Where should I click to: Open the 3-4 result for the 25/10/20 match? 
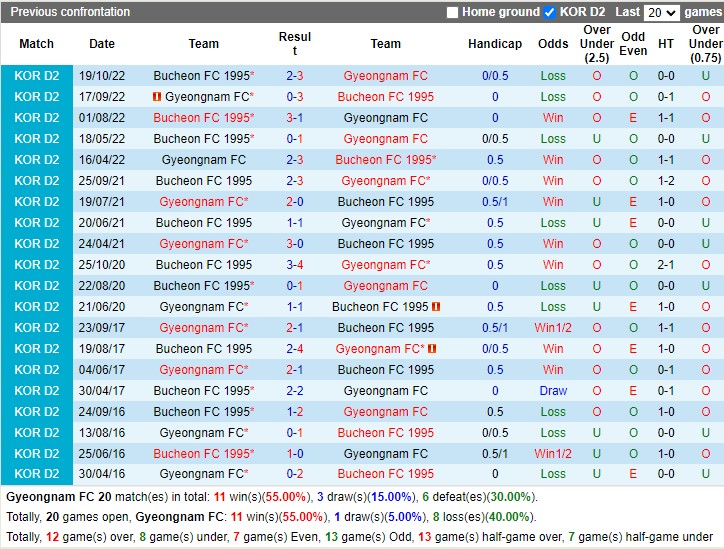point(295,265)
